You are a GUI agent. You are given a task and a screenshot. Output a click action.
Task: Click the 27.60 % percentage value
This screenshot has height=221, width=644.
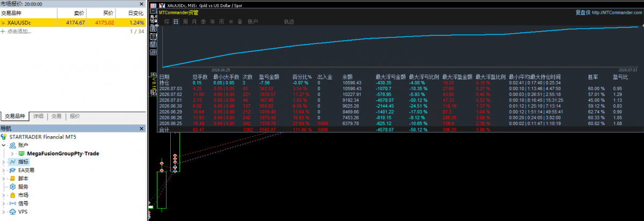point(302,123)
